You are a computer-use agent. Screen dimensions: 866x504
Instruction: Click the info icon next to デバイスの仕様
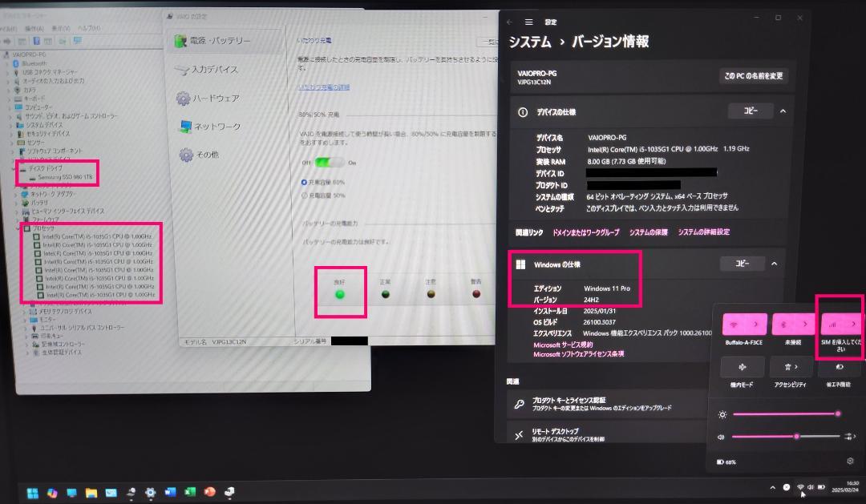523,112
